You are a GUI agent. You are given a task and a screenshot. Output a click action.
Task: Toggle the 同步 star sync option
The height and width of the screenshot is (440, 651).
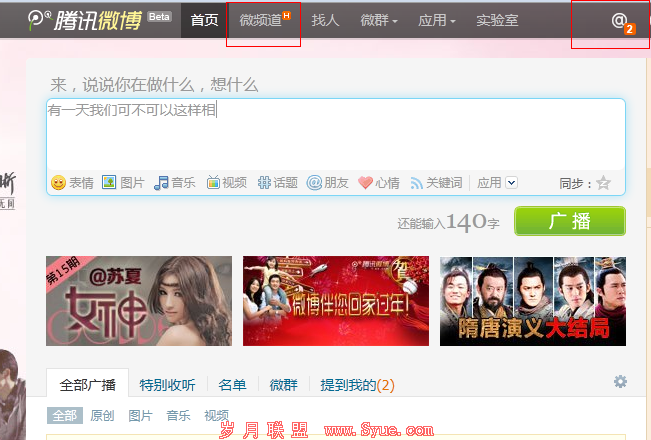603,183
